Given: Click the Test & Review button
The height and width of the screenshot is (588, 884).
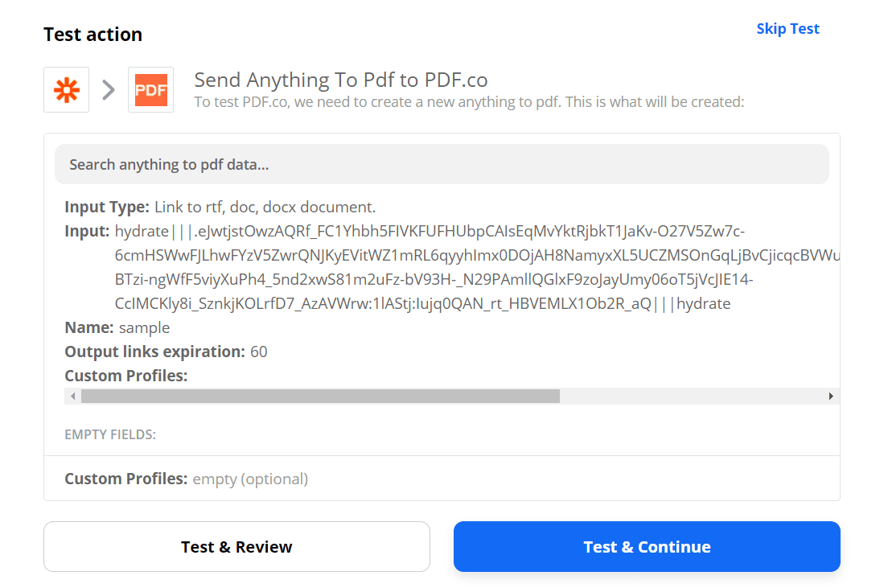Looking at the screenshot, I should coord(236,546).
